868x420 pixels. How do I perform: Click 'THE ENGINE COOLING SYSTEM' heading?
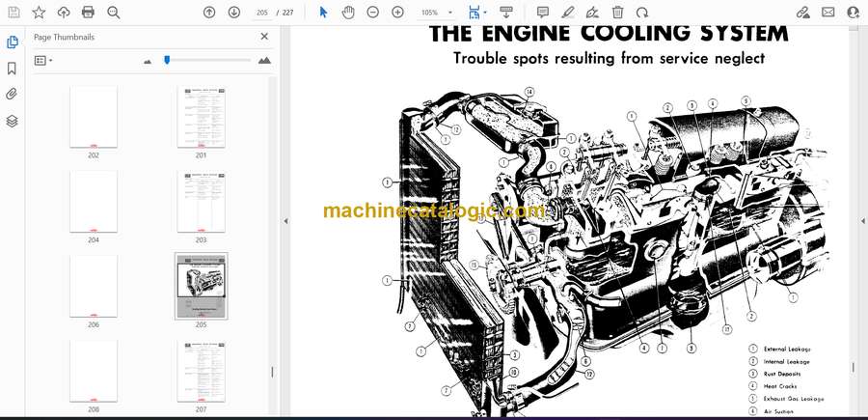(x=609, y=34)
